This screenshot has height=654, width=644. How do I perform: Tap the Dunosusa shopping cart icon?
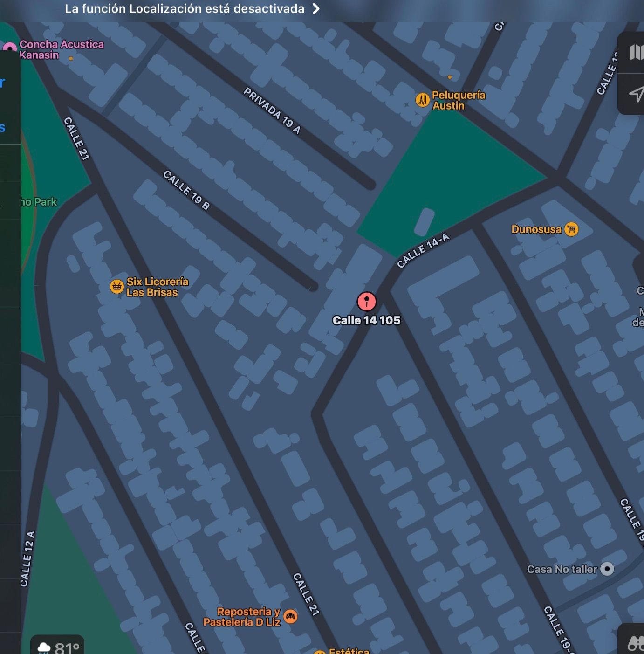(571, 229)
